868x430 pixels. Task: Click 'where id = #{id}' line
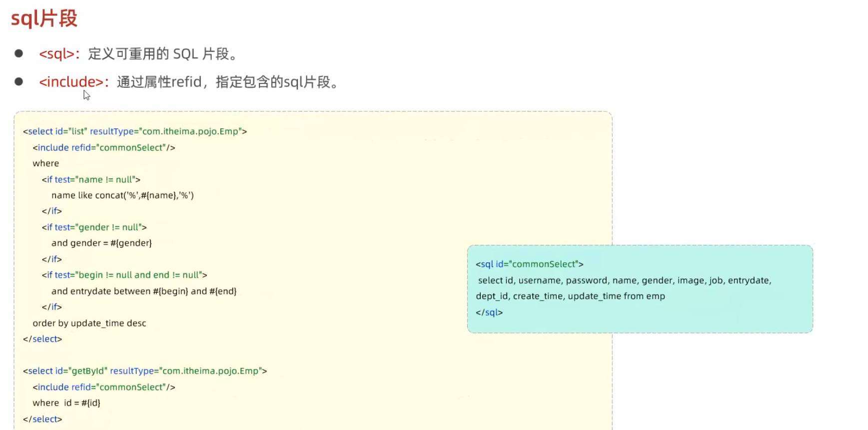tap(66, 403)
